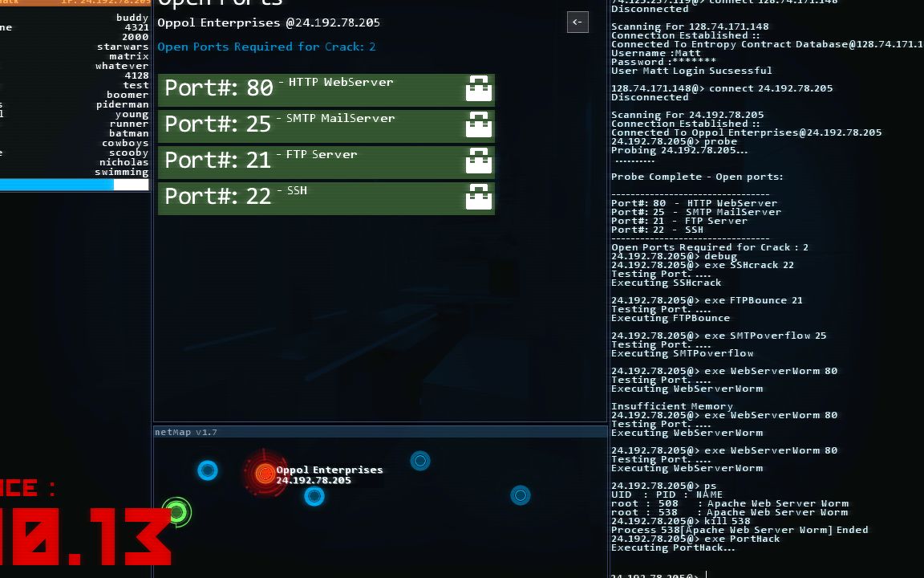Click process row 'root : 508' in terminal
The width and height of the screenshot is (924, 578).
[730, 503]
